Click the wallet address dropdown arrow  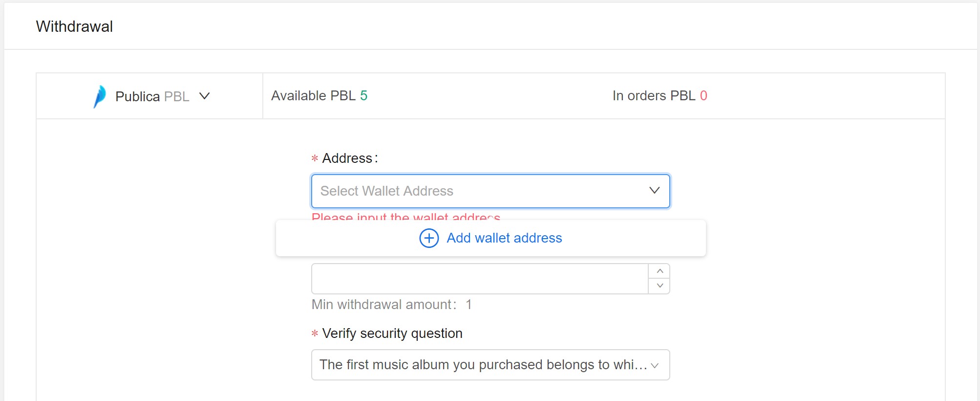coord(654,191)
